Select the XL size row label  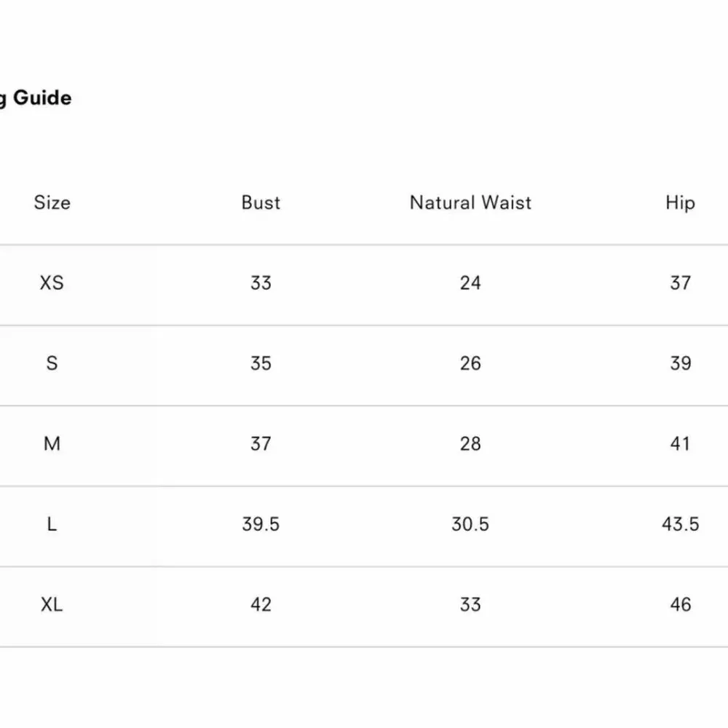click(x=52, y=604)
